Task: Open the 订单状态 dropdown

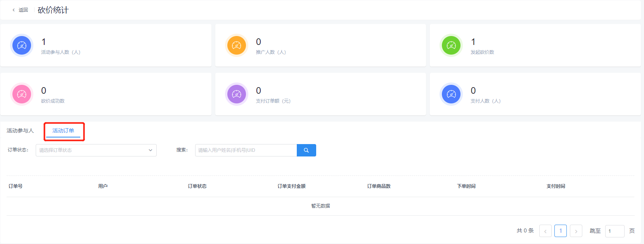Action: point(93,150)
